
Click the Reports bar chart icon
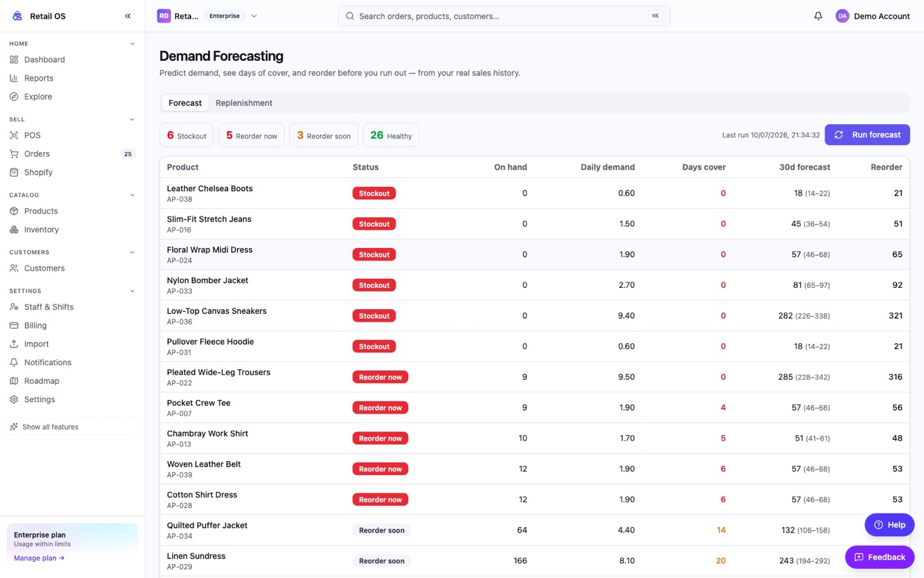(14, 78)
